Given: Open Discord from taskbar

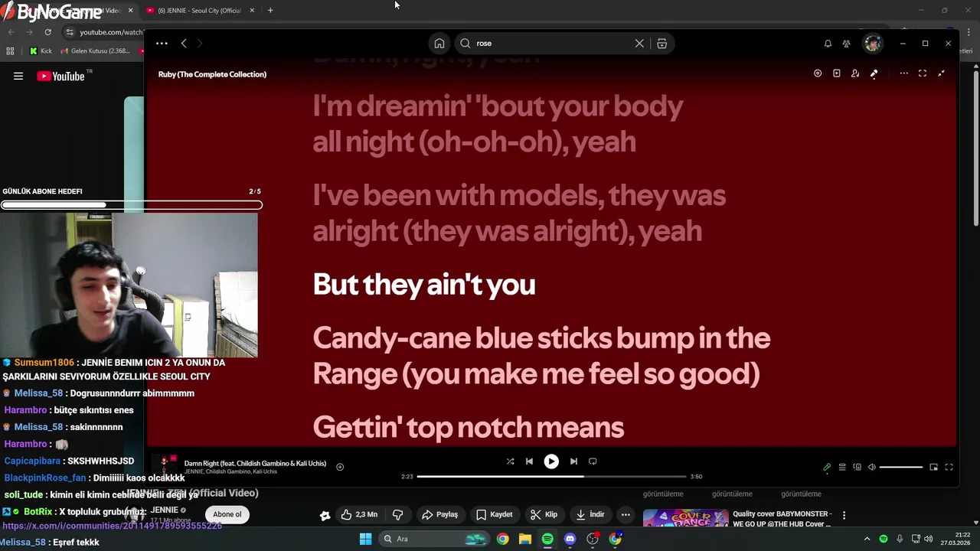Looking at the screenshot, I should 570,539.
